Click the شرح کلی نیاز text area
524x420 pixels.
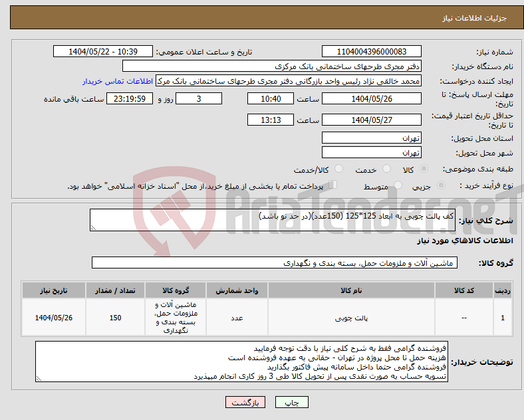click(x=273, y=220)
